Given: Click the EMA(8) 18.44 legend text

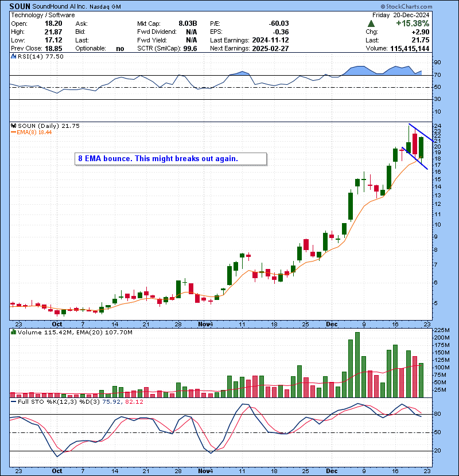Looking at the screenshot, I should pos(34,132).
